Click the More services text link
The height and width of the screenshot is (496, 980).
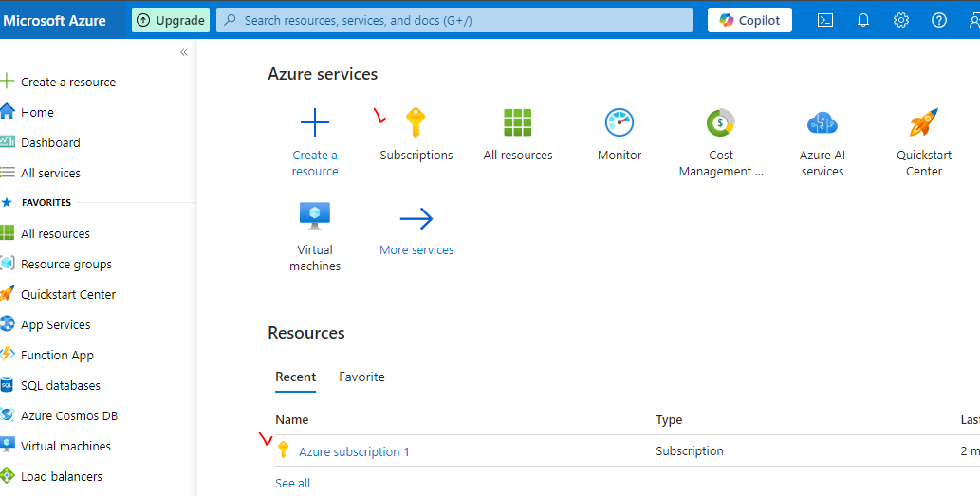(416, 249)
